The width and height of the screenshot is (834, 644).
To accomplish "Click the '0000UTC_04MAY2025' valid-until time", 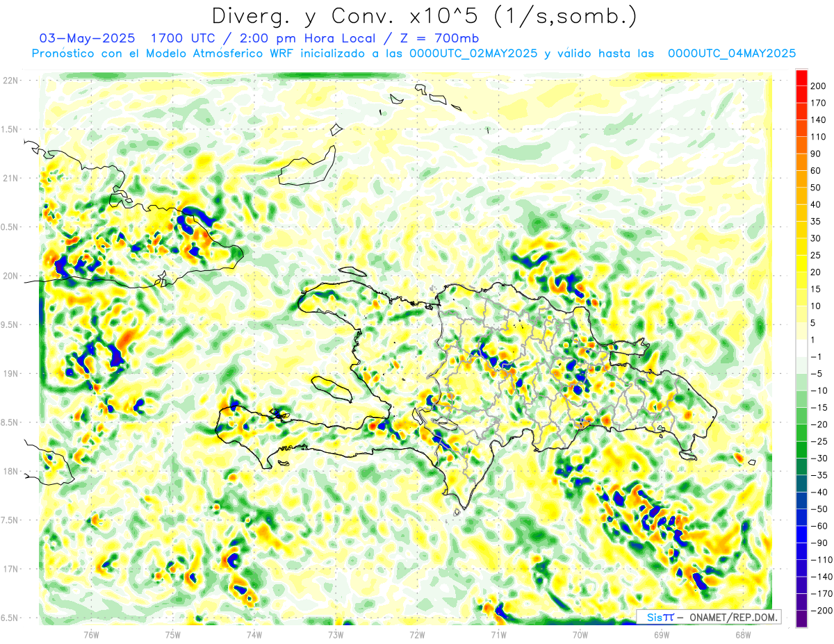I will point(731,53).
